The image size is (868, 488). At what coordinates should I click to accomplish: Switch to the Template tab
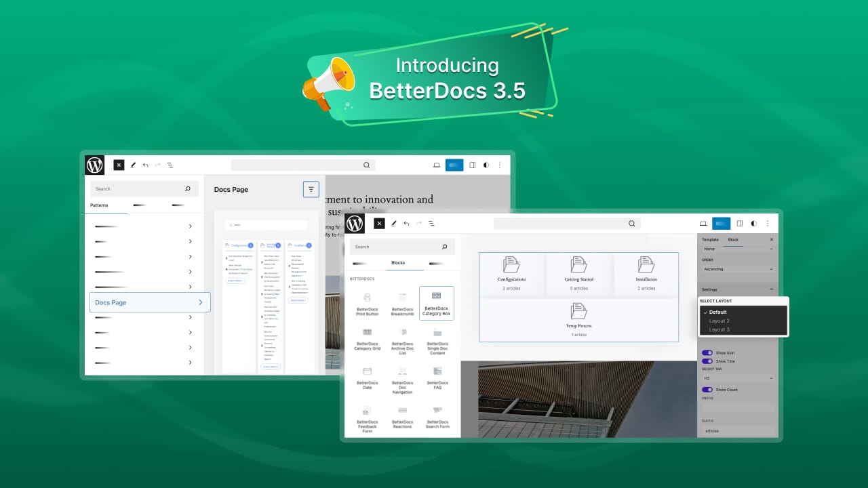710,239
